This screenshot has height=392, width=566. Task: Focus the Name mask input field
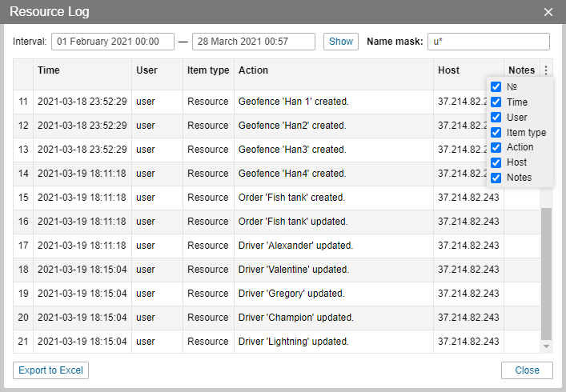(488, 42)
